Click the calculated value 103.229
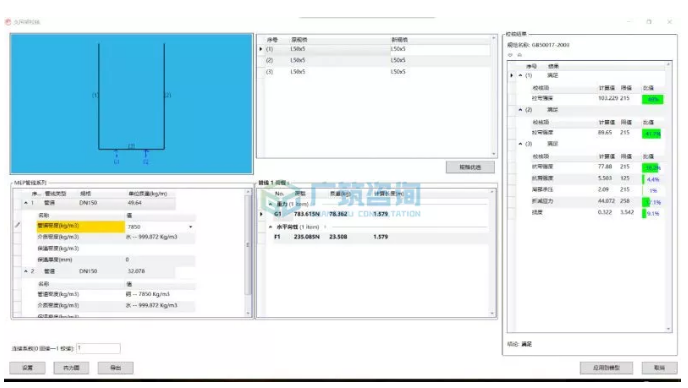The width and height of the screenshot is (688, 388). pos(607,99)
